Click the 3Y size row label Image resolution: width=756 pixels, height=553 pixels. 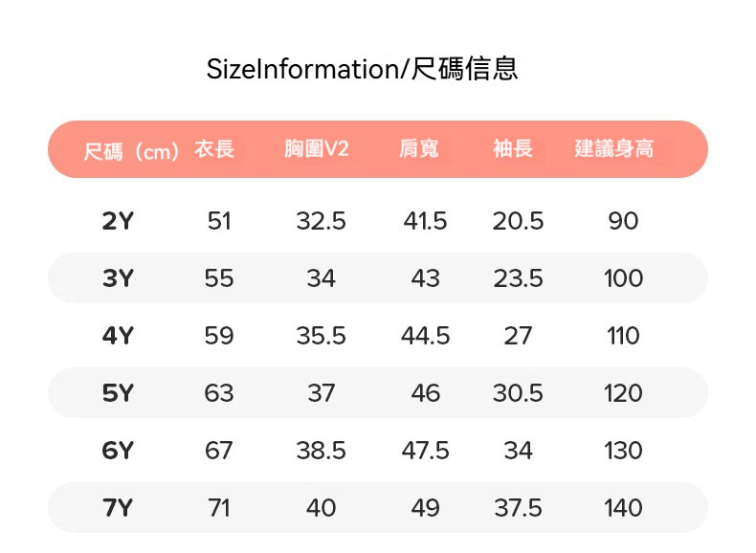point(118,278)
